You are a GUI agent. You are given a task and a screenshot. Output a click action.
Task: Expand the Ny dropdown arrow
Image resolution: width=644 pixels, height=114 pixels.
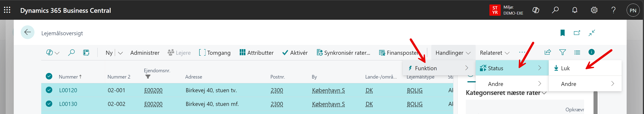(x=120, y=53)
